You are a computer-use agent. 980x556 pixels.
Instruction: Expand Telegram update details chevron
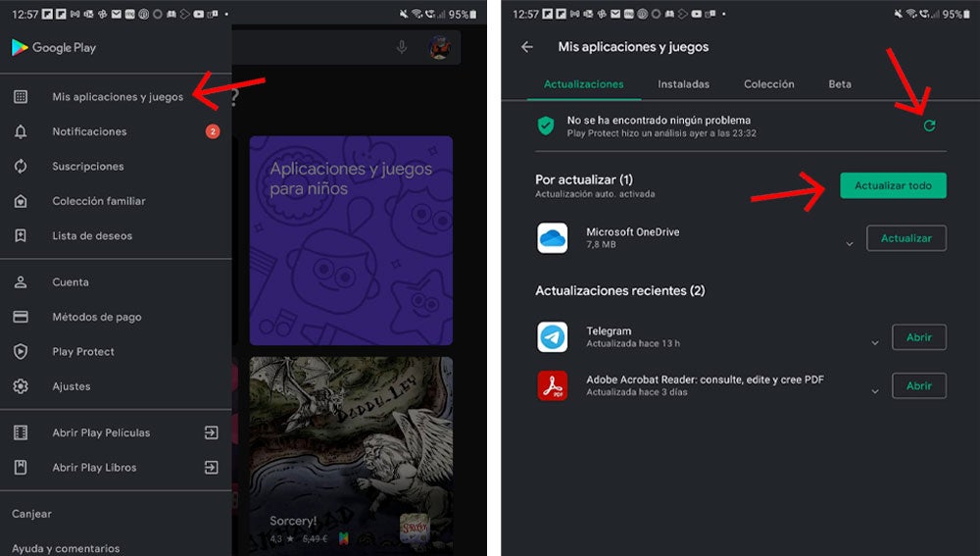click(x=875, y=343)
